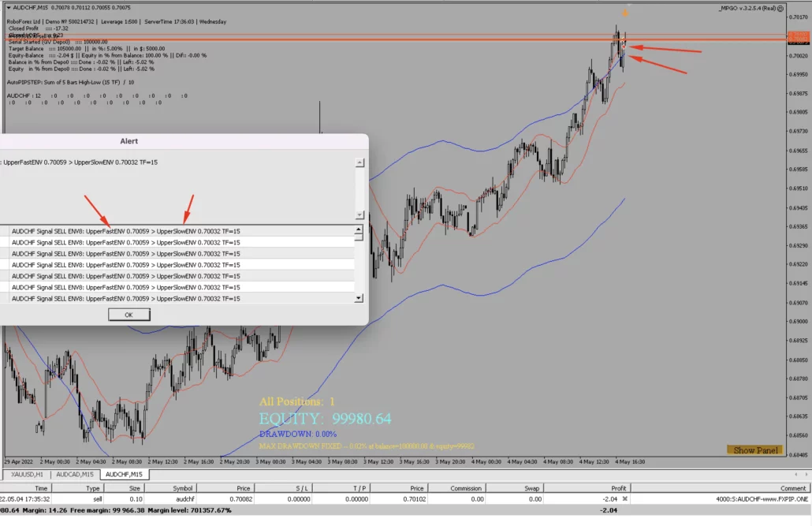Click the Swap column header

(535, 488)
